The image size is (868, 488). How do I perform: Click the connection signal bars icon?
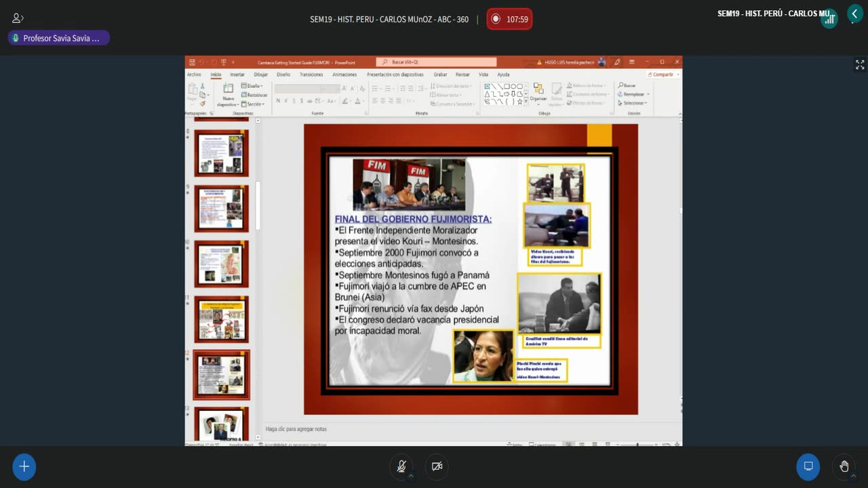829,19
